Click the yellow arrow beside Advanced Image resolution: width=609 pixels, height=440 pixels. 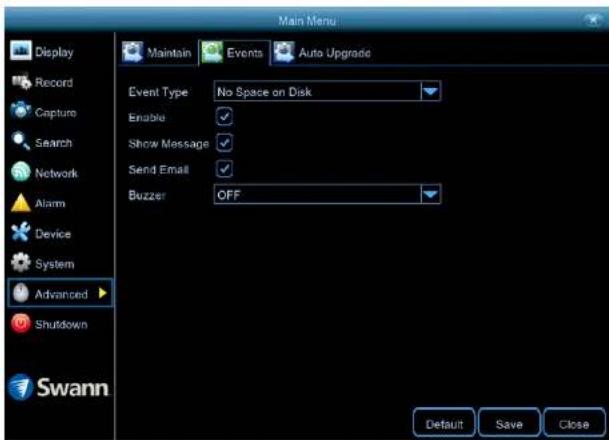[x=103, y=293]
